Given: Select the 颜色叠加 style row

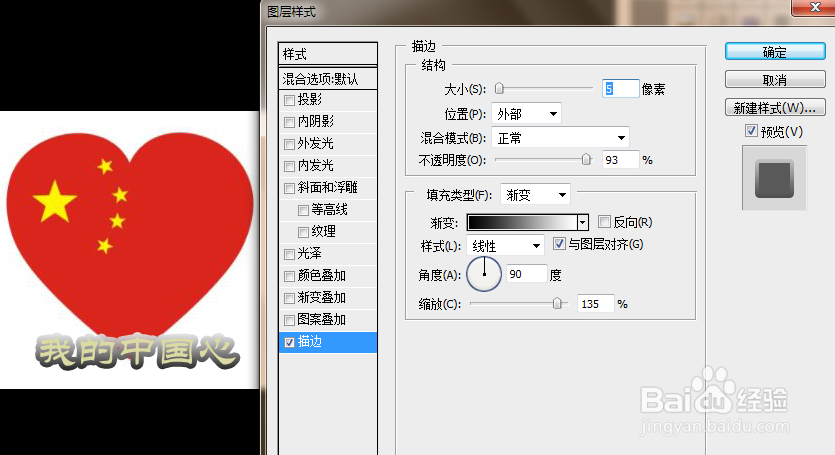Looking at the screenshot, I should pos(328,276).
